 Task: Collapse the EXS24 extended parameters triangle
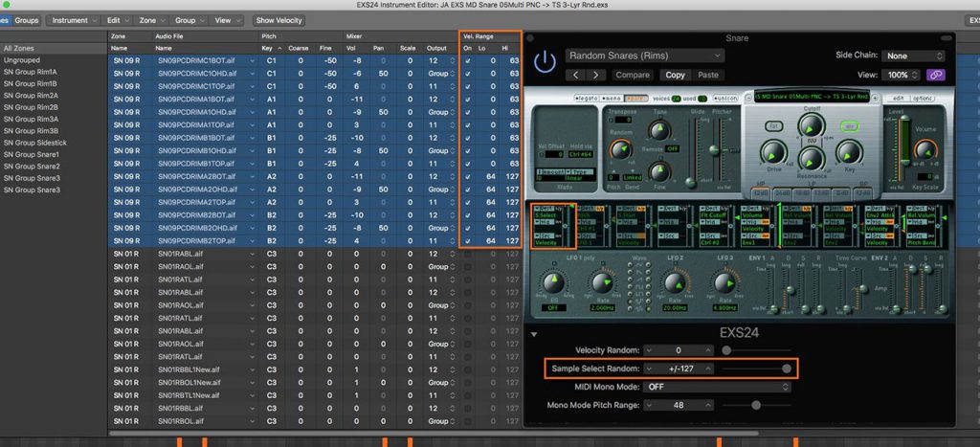534,334
